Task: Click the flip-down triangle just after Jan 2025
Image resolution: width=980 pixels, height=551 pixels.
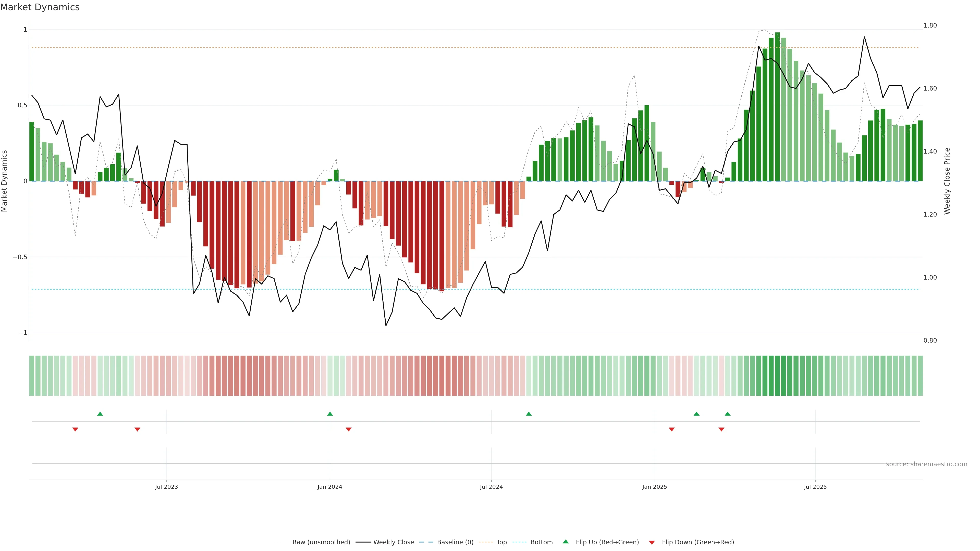Action: tap(671, 429)
